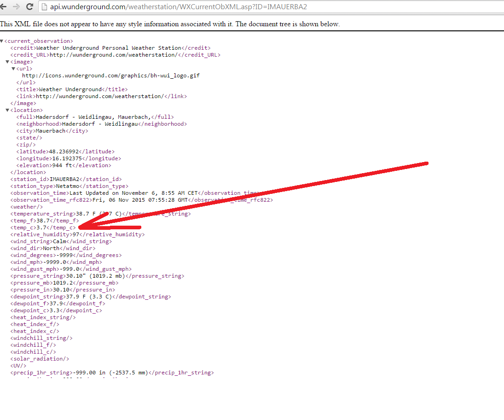Select the weather empty tag line
This screenshot has width=504, height=420.
coord(26,207)
